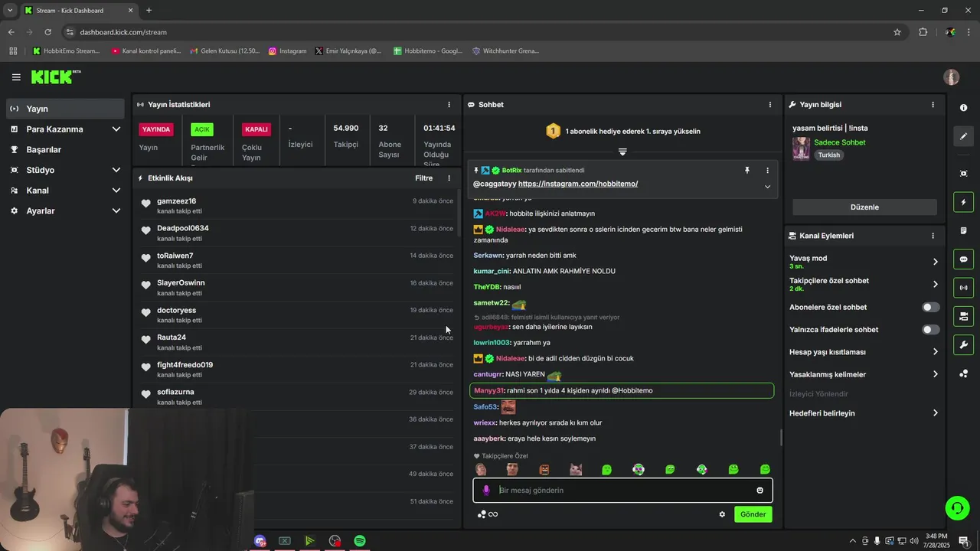Click the pencil edit icon in right sidebar
Image resolution: width=980 pixels, height=551 pixels.
963,136
